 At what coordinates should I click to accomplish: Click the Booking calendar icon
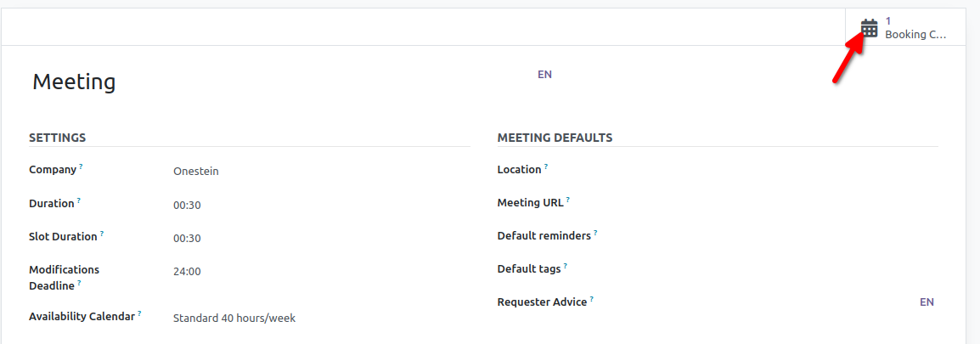(x=869, y=28)
